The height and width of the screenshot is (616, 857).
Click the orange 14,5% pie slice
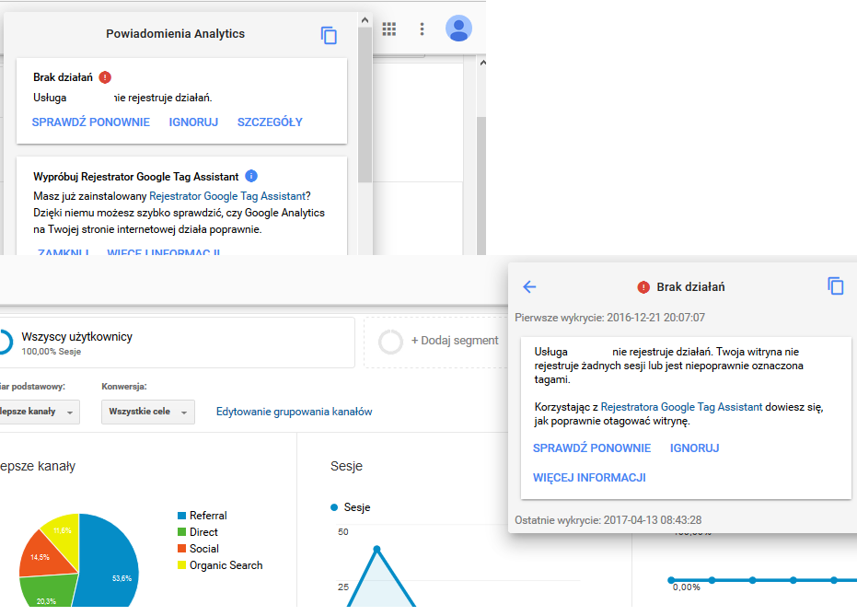coord(44,555)
